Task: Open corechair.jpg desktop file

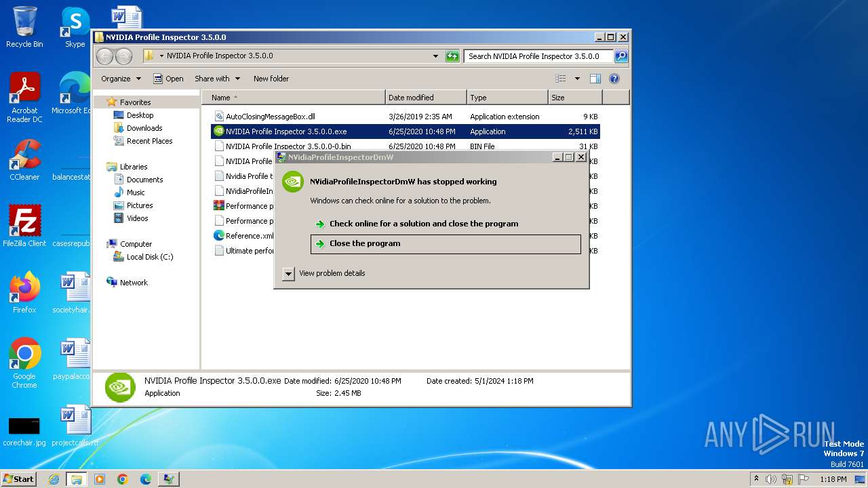Action: [24, 429]
